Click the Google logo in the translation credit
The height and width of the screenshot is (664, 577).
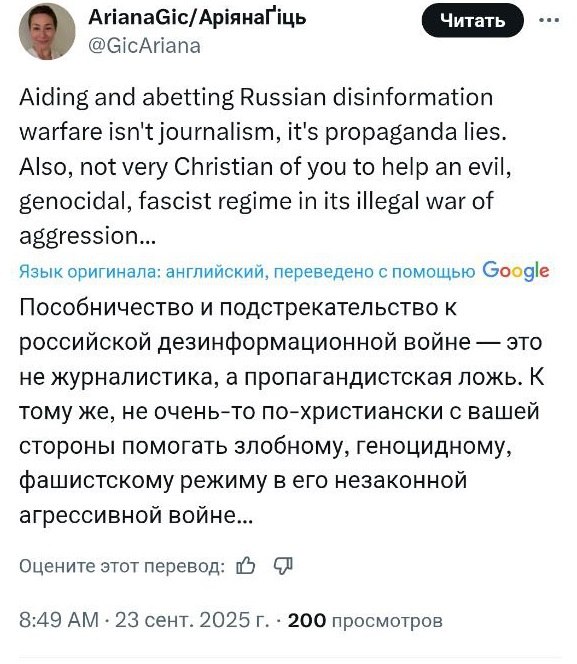pyautogui.click(x=516, y=271)
